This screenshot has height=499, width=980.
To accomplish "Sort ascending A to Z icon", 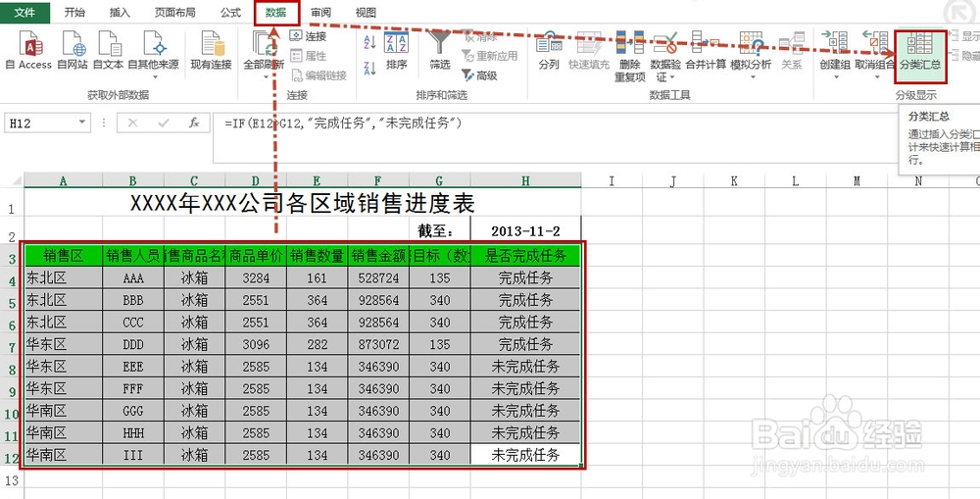I will pos(369,42).
